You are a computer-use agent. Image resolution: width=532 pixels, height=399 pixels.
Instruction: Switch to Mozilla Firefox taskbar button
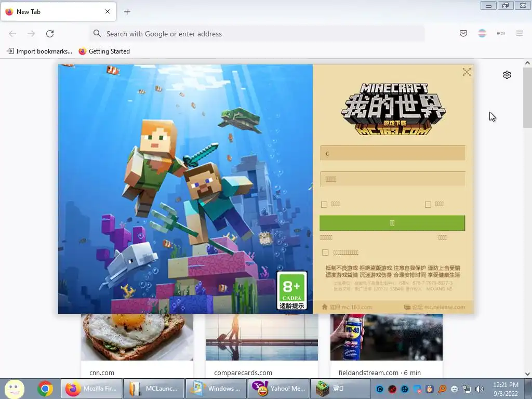pyautogui.click(x=90, y=389)
